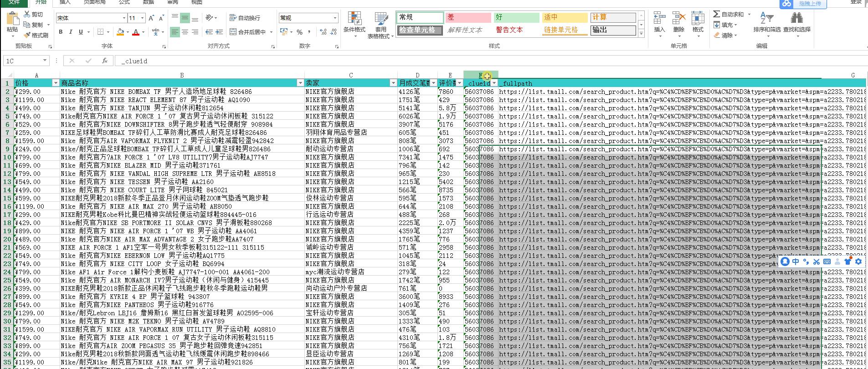Open Sort and Filter (排序和筛选)

tap(767, 24)
